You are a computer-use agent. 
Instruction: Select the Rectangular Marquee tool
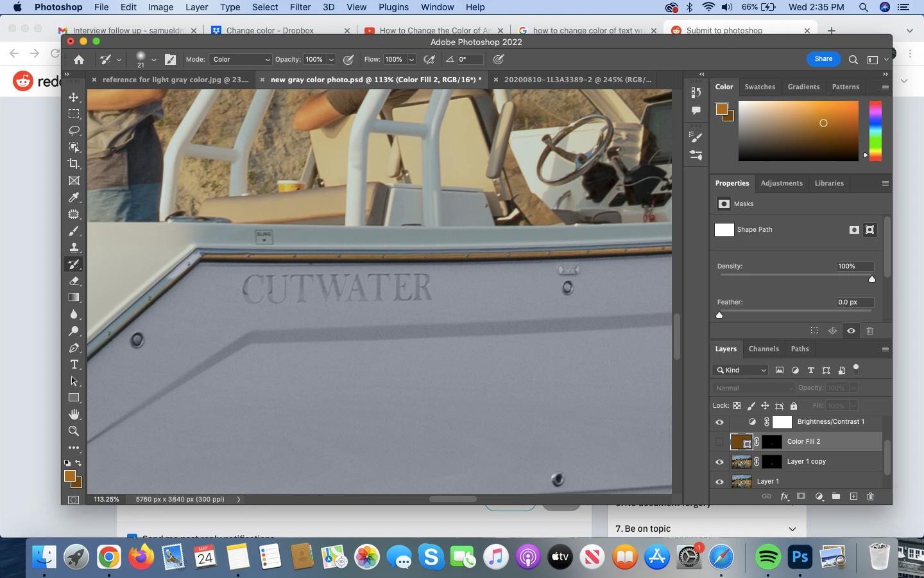(x=74, y=114)
